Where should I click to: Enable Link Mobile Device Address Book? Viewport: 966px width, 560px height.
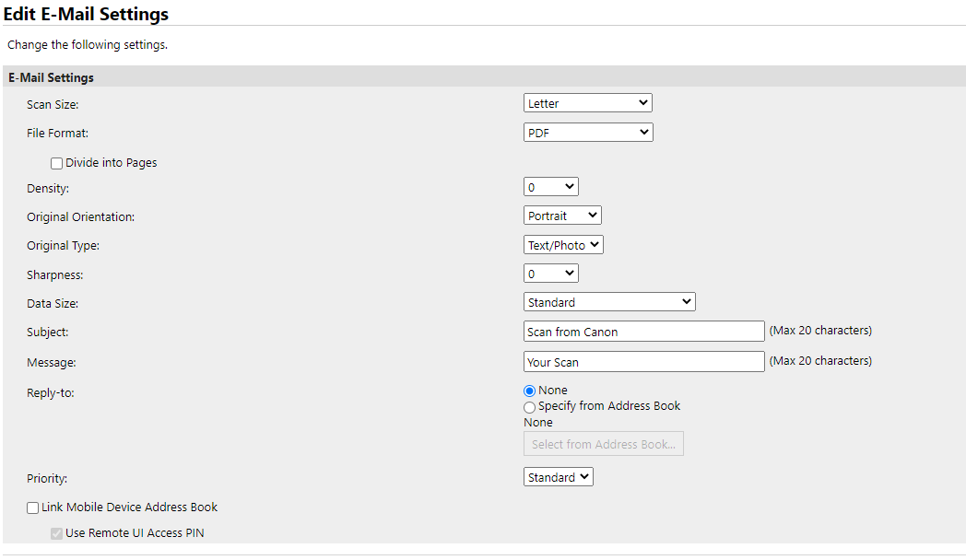[x=32, y=507]
